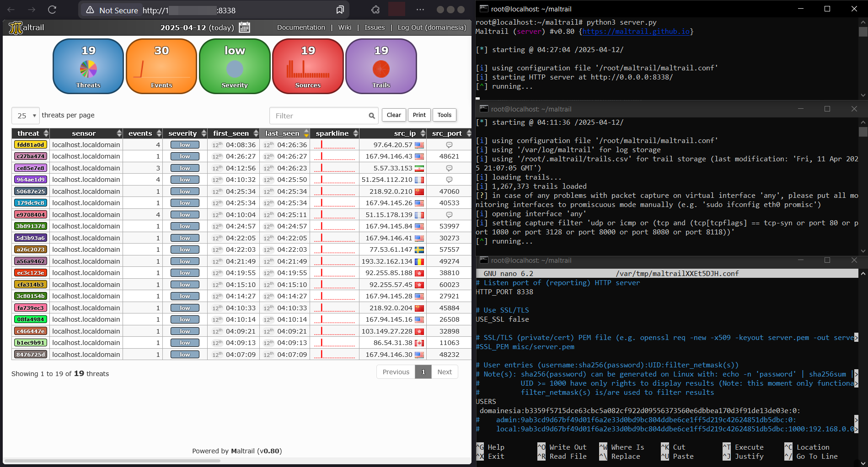Click comment bubble for 51.15.178.139 row
Screen dimensions: 868x467
pyautogui.click(x=449, y=215)
